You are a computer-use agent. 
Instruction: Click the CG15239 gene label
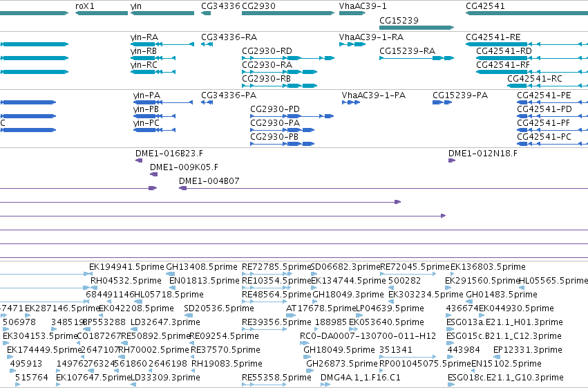point(399,20)
